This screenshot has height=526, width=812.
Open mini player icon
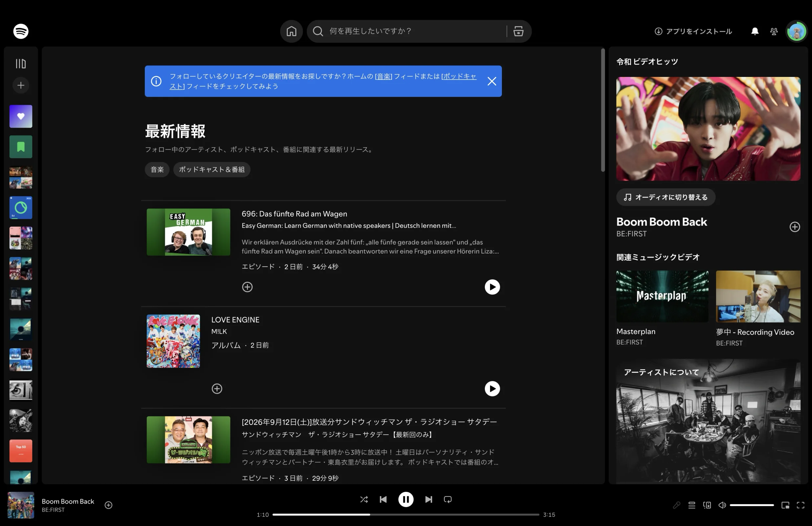[785, 505]
